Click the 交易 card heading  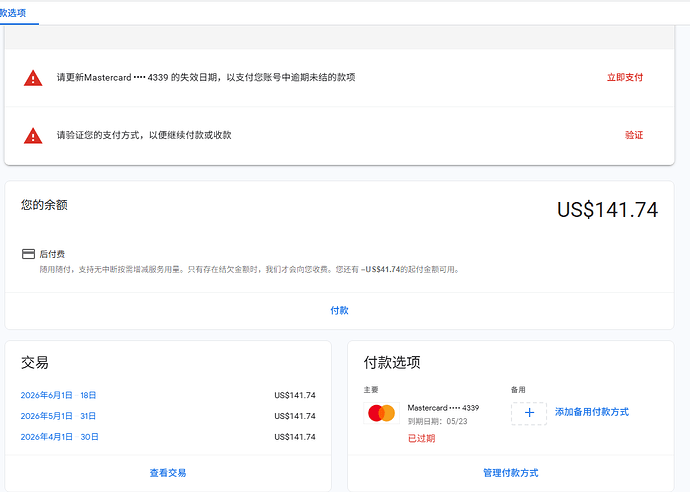click(x=35, y=363)
